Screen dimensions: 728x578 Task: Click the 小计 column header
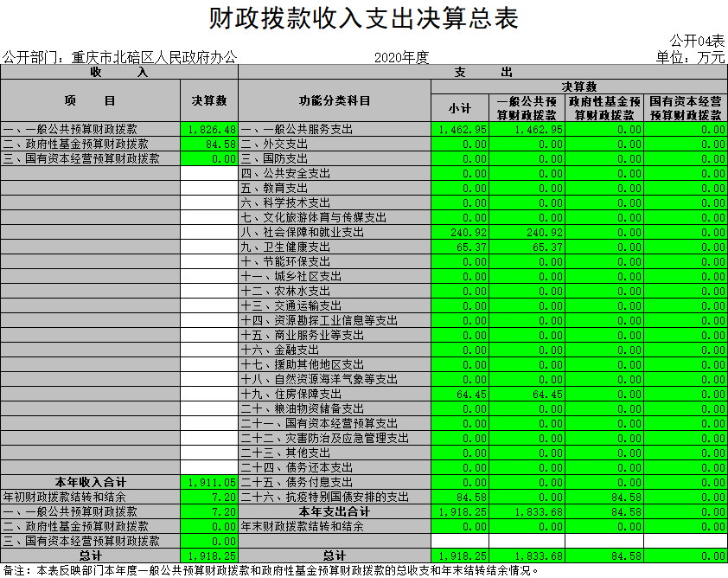click(460, 108)
